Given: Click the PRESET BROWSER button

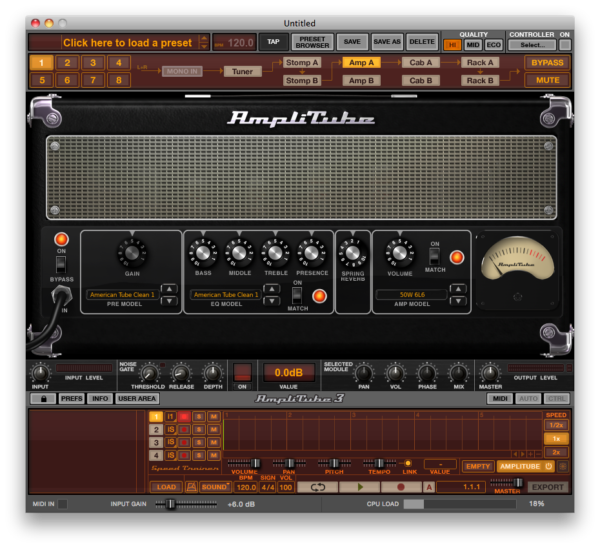Looking at the screenshot, I should [x=312, y=42].
